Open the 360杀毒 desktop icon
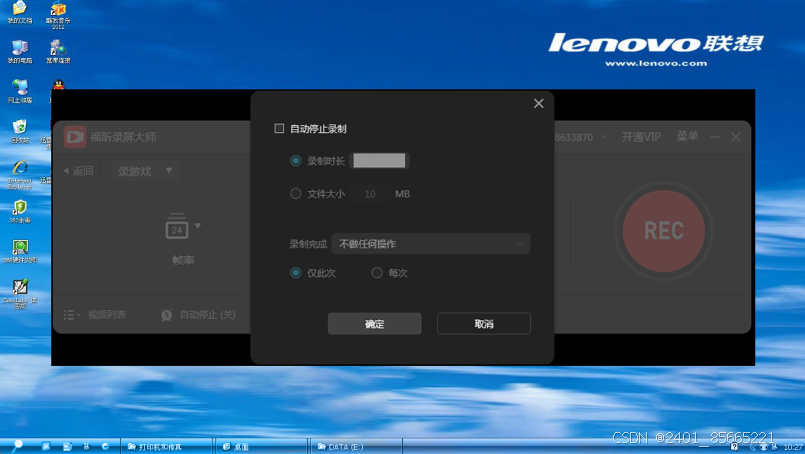This screenshot has height=454, width=805. point(20,212)
